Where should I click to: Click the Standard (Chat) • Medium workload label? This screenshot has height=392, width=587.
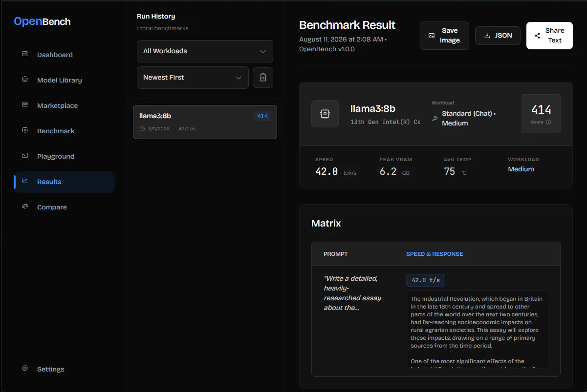(469, 118)
